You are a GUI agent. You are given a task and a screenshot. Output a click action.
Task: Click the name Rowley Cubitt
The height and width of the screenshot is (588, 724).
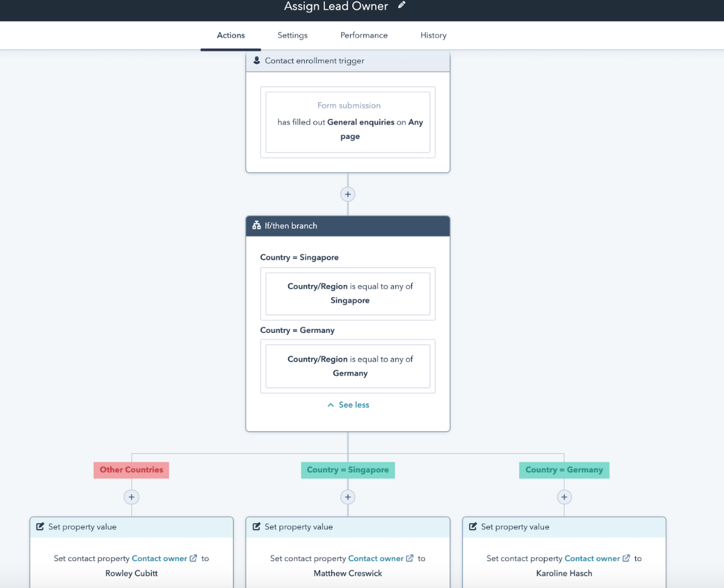point(131,573)
